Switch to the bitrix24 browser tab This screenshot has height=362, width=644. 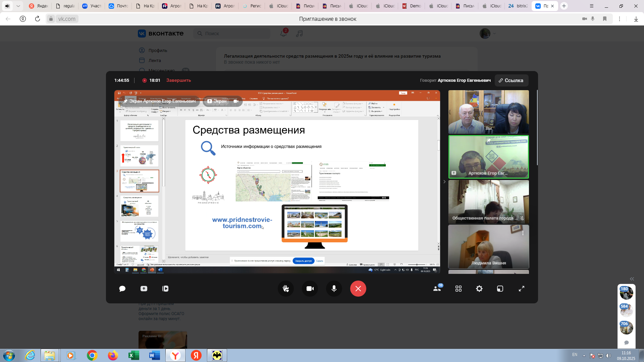pos(518,6)
